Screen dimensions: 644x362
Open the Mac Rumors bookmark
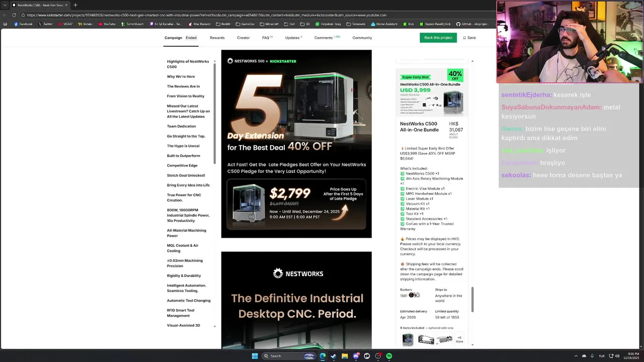tap(199, 24)
